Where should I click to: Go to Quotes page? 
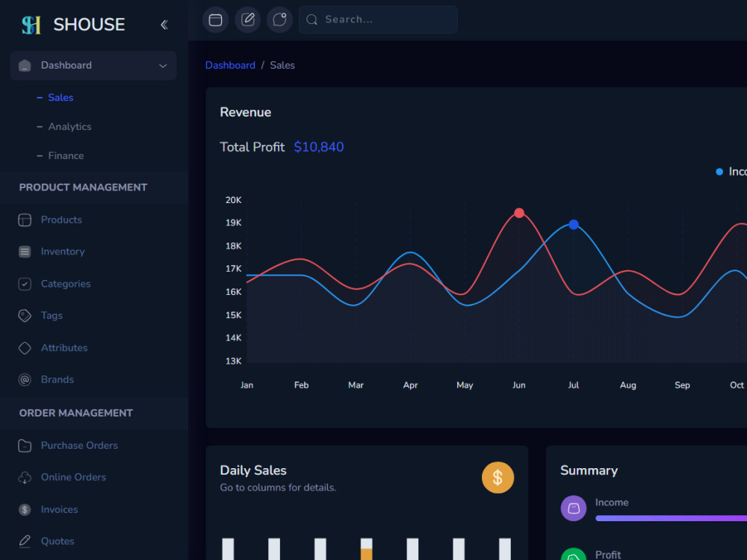point(58,541)
